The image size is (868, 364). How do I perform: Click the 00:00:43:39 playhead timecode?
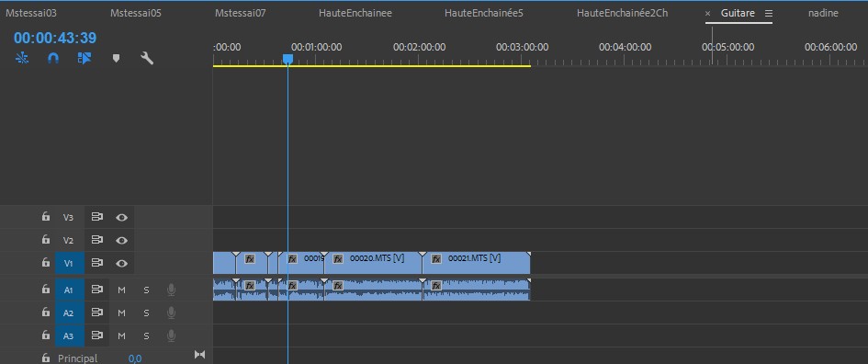coord(55,38)
